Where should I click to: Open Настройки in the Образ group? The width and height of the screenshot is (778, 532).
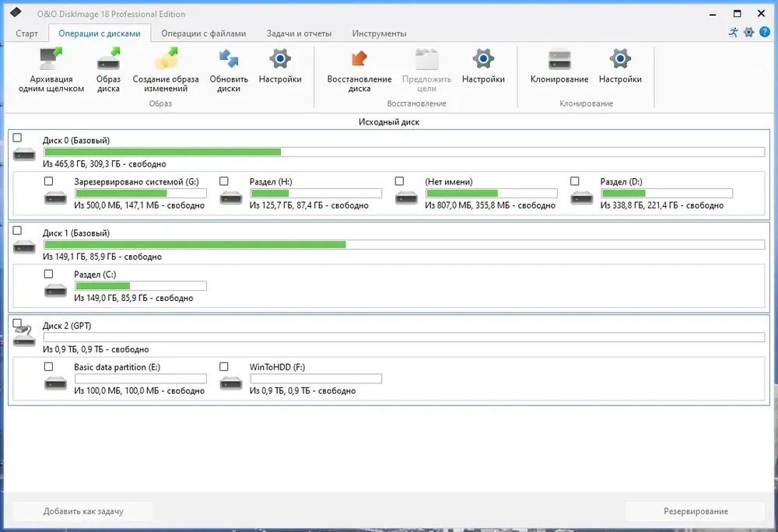coord(280,65)
